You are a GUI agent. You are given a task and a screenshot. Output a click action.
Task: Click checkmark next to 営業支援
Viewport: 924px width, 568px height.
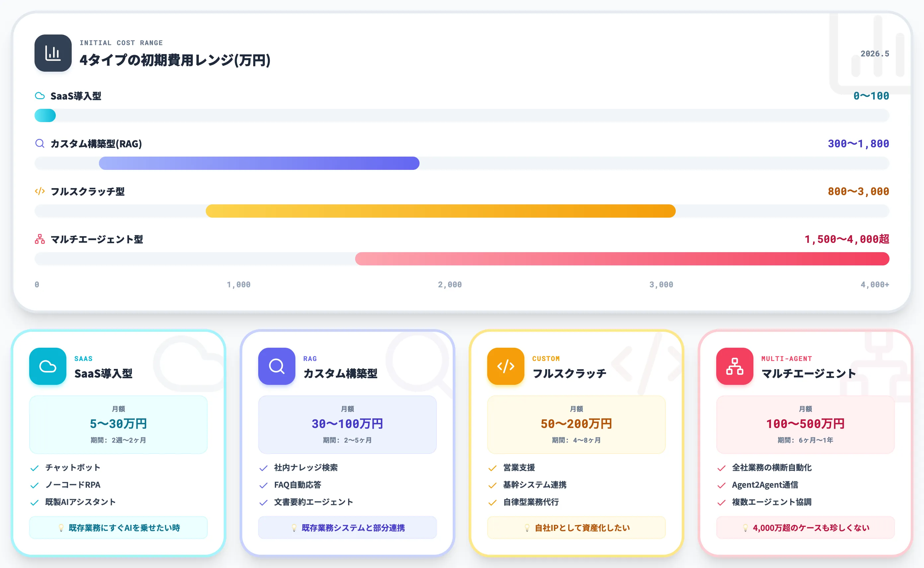(x=493, y=468)
